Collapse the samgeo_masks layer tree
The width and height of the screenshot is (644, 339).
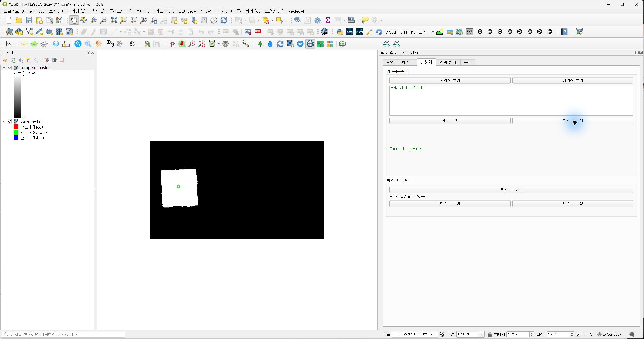click(x=4, y=68)
